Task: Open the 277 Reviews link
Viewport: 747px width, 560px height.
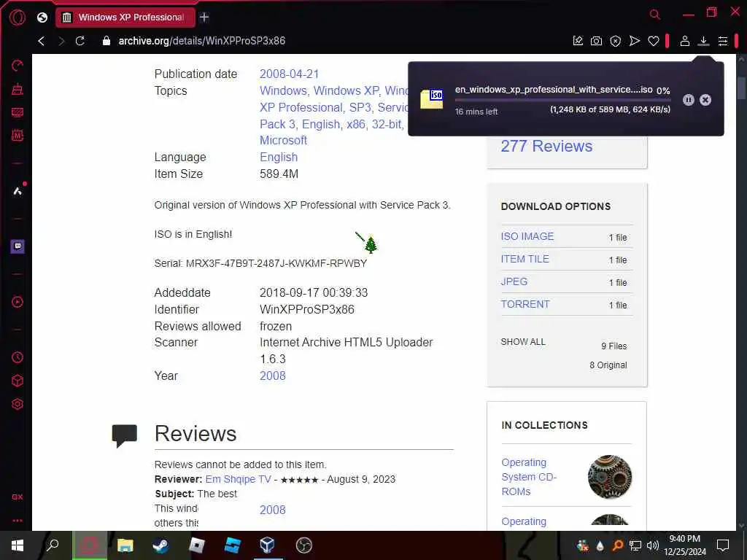Action: click(x=546, y=146)
